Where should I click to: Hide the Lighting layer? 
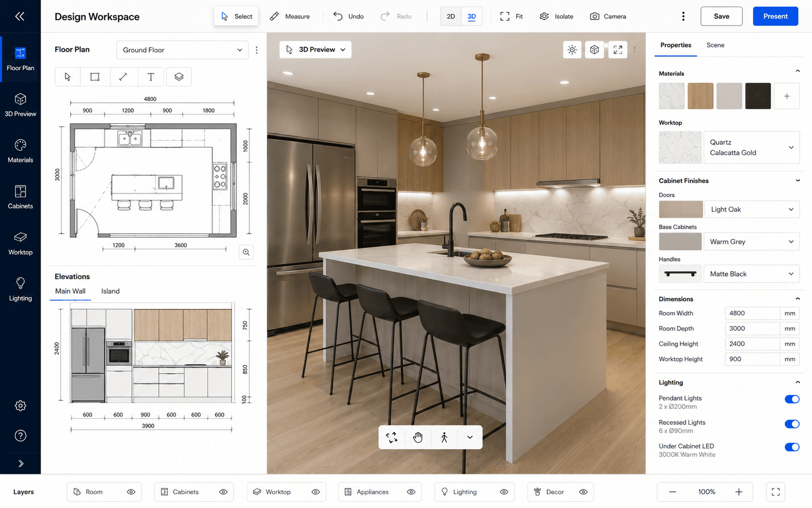(x=504, y=492)
